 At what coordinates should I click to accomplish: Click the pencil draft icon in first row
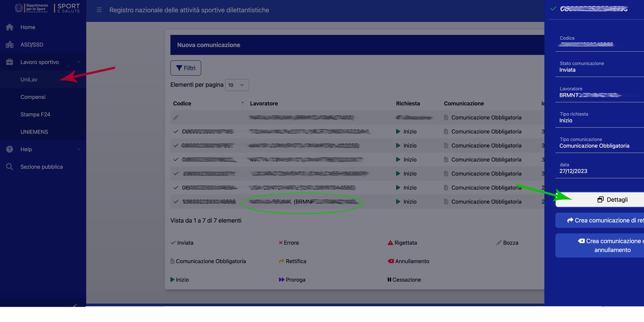[176, 117]
